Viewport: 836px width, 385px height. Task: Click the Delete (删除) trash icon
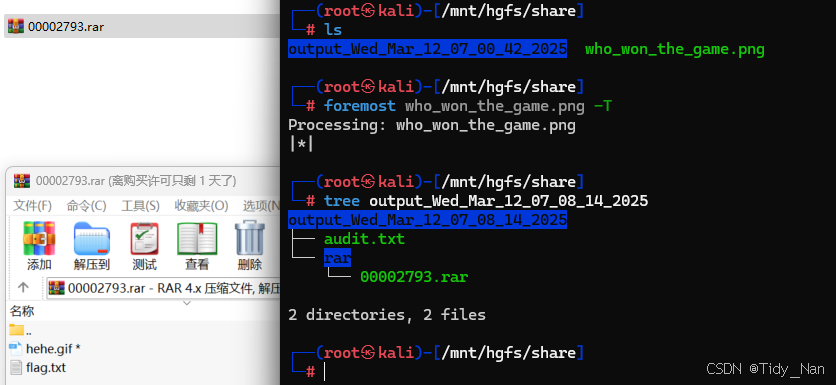[x=250, y=246]
